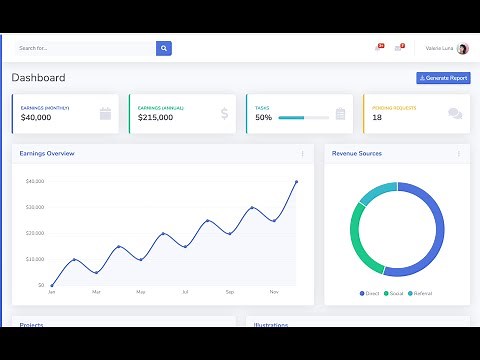Viewport: 480px width, 360px height.
Task: Click the Revenue Sources card title
Action: tap(357, 154)
